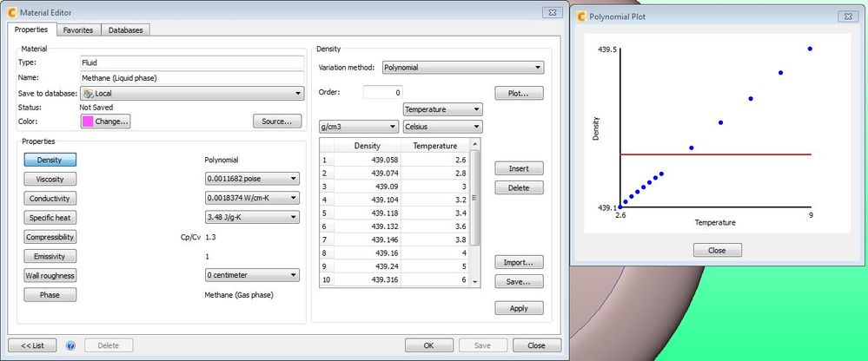Image resolution: width=868 pixels, height=361 pixels.
Task: Click the Temperature column header
Action: coord(435,146)
